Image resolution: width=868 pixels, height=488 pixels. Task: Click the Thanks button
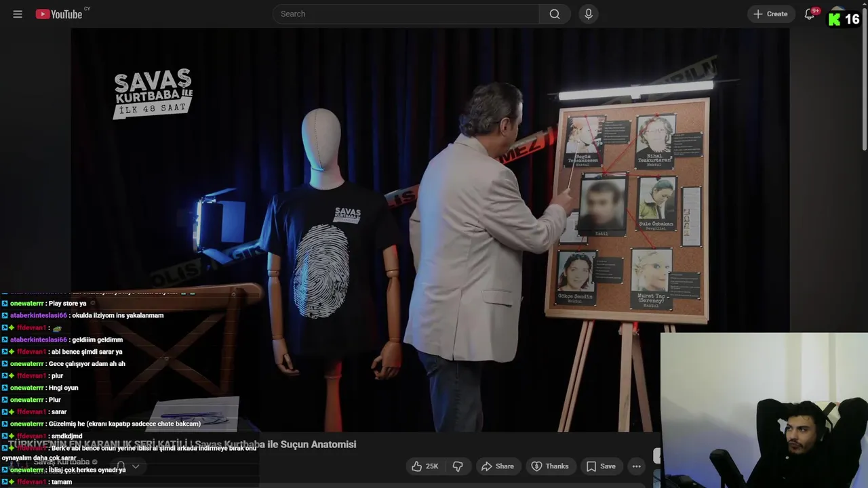tap(550, 466)
